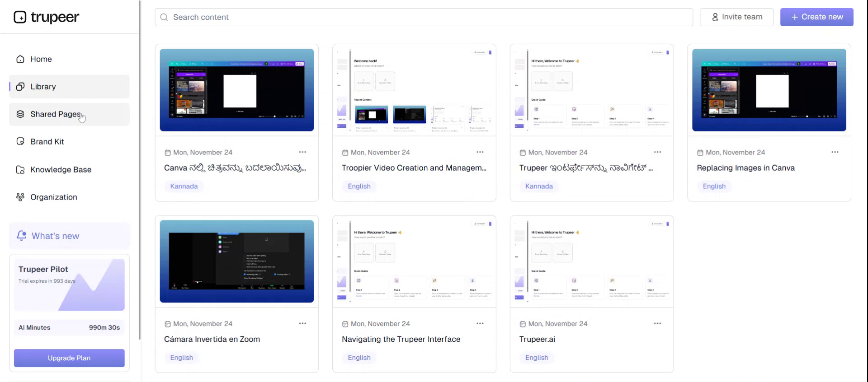Open options menu for Trupeer Kannada interface card

click(x=657, y=152)
